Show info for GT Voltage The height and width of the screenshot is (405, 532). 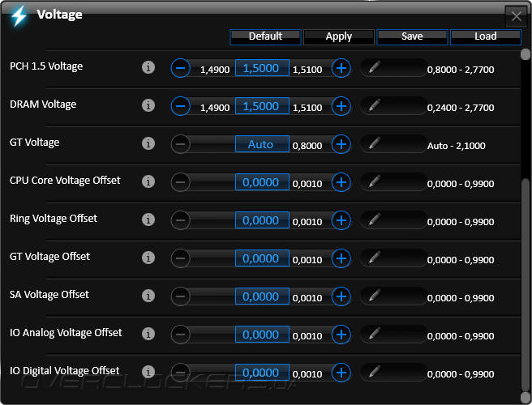tap(148, 143)
